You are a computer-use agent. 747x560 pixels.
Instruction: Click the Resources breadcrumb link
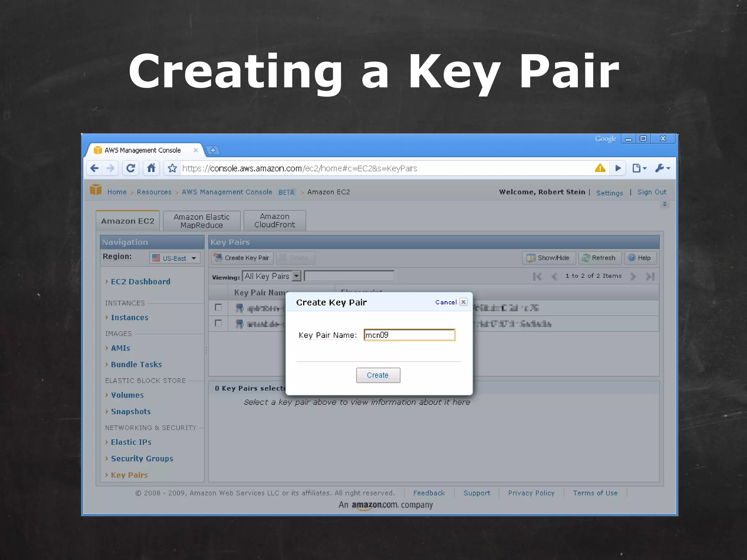click(154, 192)
